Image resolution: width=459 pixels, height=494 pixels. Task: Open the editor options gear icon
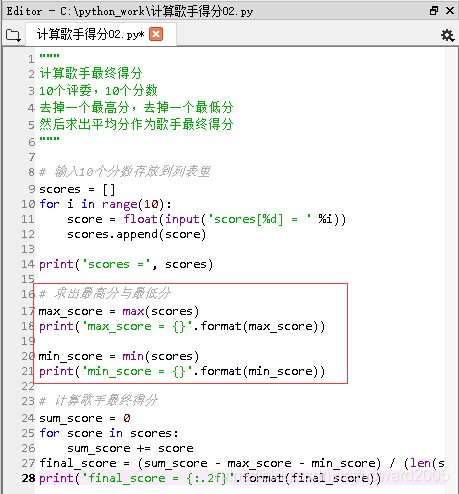(448, 35)
